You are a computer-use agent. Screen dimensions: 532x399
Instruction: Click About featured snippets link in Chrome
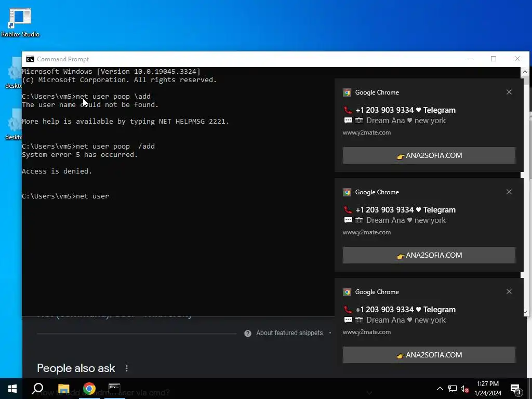coord(289,333)
